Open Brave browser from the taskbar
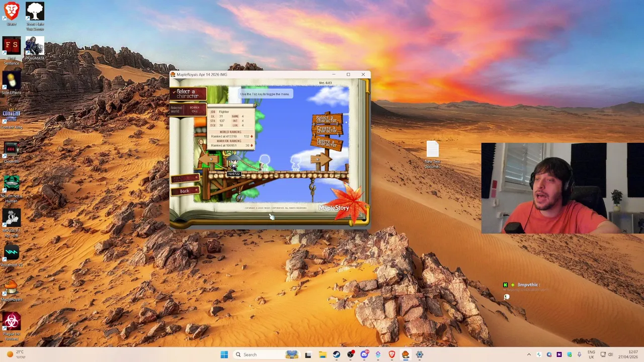Image resolution: width=644 pixels, height=362 pixels. (391, 354)
